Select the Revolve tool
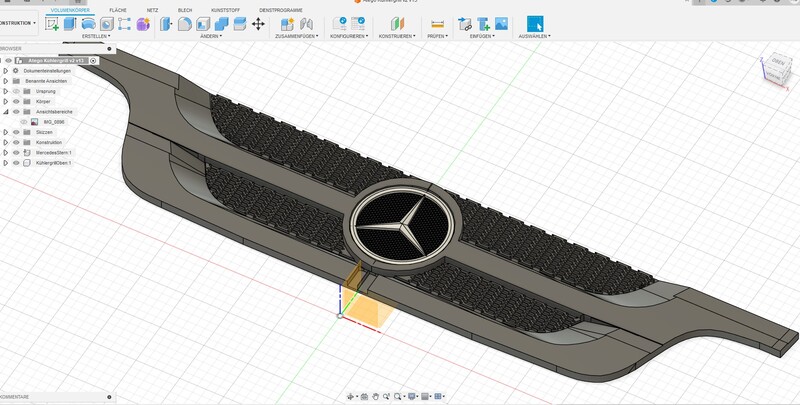The image size is (800, 405). click(x=88, y=23)
